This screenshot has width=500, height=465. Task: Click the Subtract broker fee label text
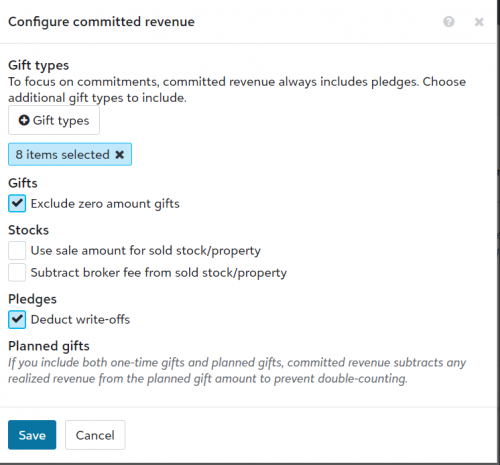[x=159, y=273]
